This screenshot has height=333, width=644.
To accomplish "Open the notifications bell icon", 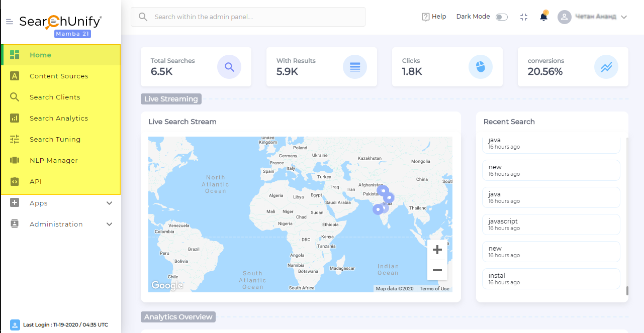I will tap(543, 17).
